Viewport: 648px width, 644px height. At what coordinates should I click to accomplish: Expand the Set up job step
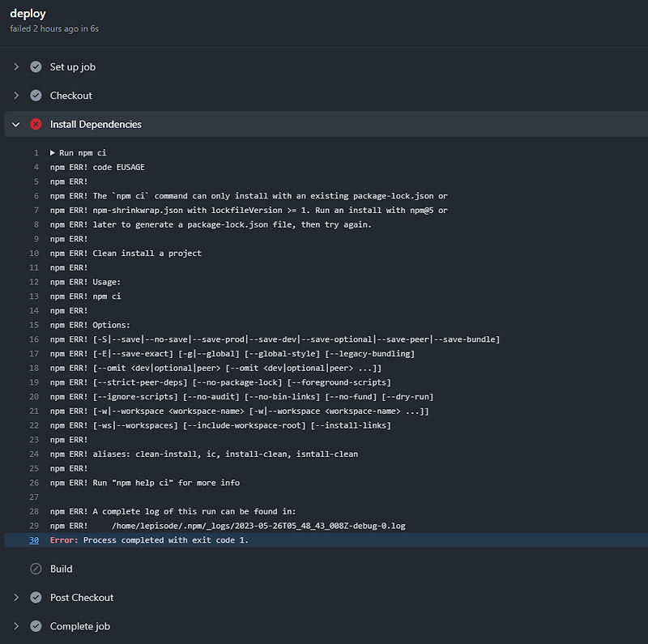coord(16,67)
